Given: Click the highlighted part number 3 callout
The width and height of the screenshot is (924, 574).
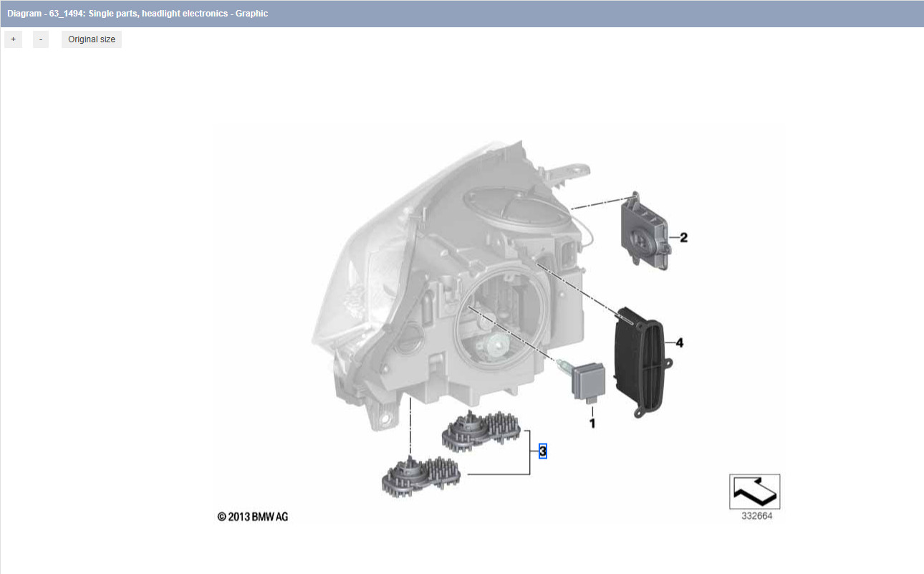Looking at the screenshot, I should click(542, 451).
